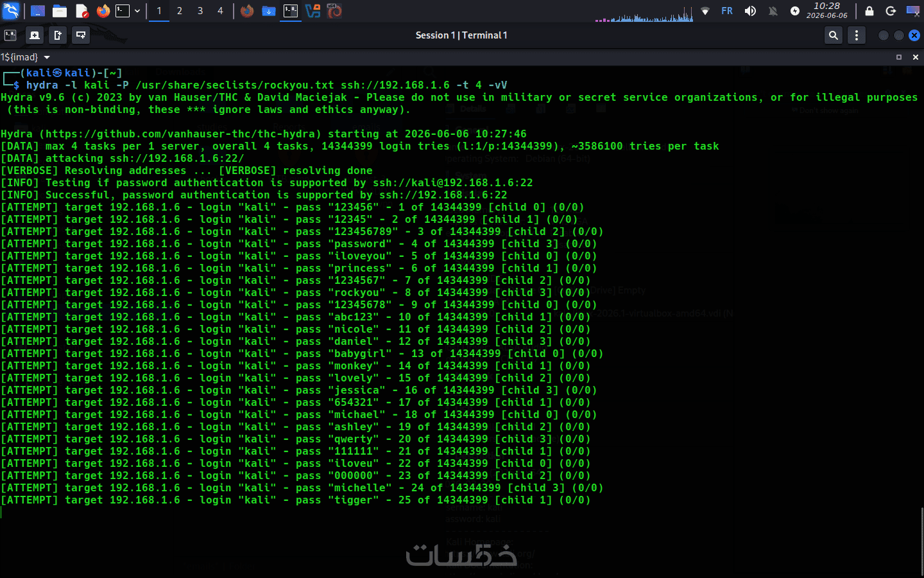Switch to workspace 3

point(200,11)
